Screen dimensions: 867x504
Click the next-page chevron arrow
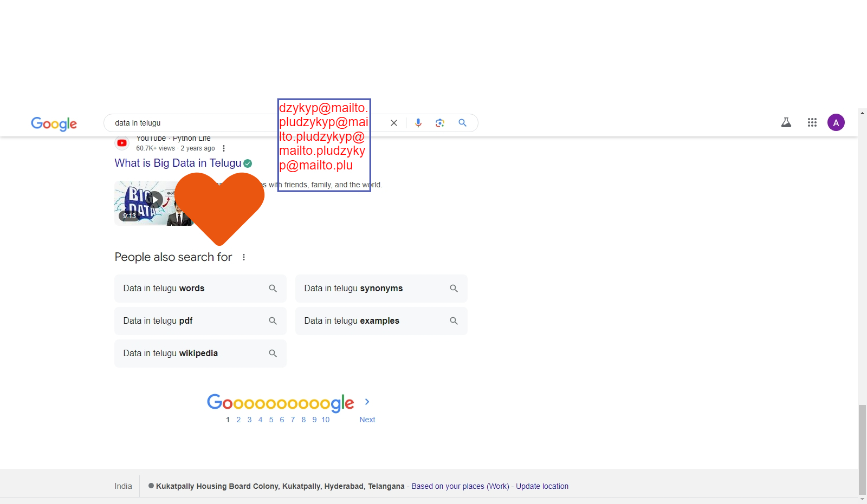pos(367,402)
